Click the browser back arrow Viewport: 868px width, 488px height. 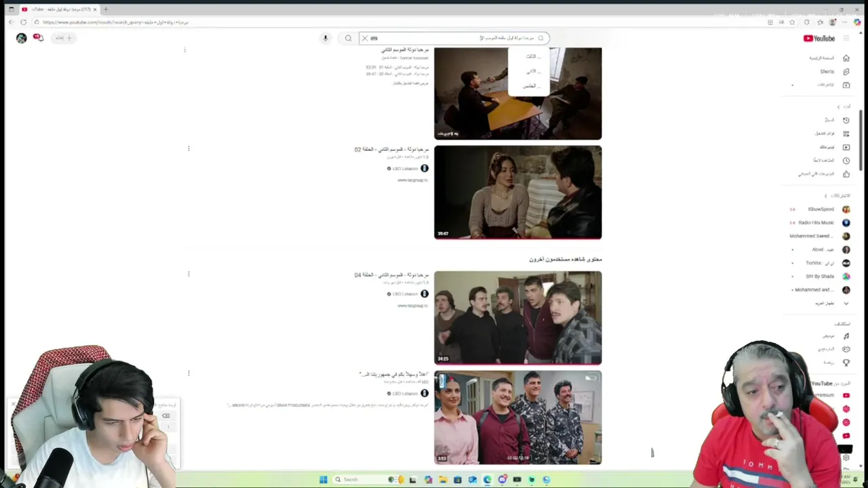(11, 22)
